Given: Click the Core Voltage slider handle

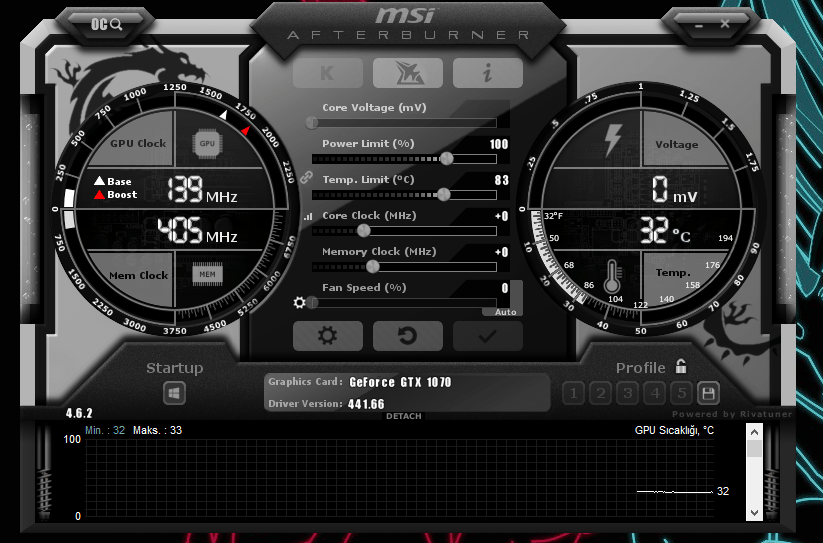Looking at the screenshot, I should tap(312, 123).
